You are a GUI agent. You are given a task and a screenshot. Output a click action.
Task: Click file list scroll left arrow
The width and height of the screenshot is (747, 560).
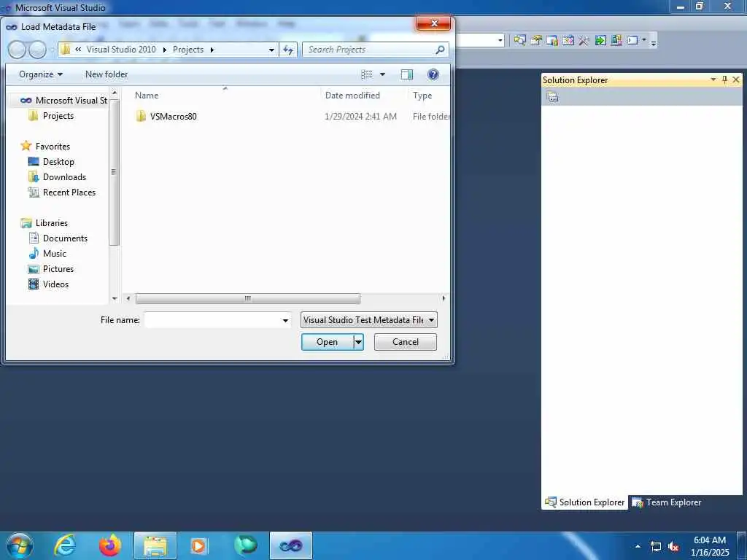pyautogui.click(x=128, y=298)
